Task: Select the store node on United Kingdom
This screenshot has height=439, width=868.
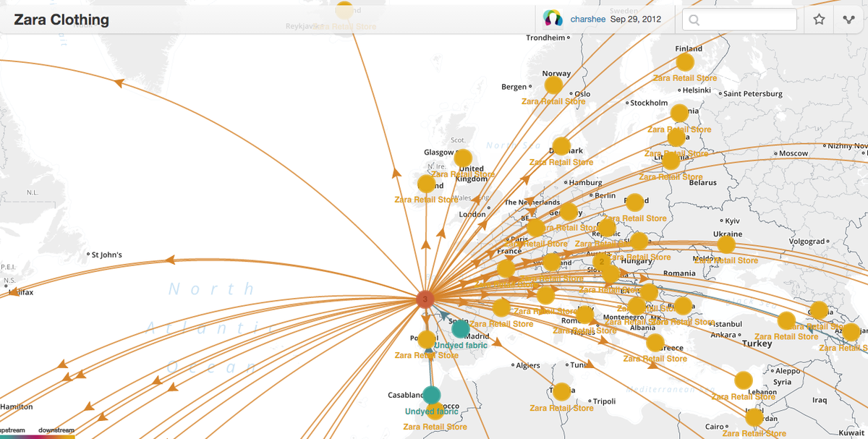Action: 463,158
